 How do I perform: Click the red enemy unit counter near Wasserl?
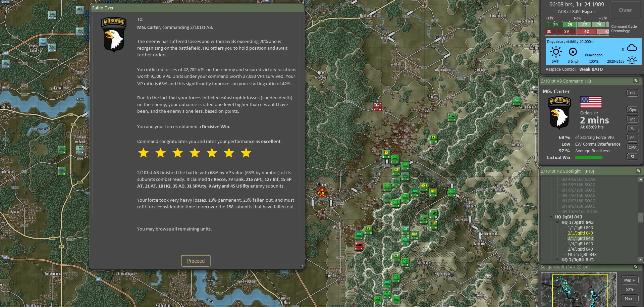click(359, 246)
